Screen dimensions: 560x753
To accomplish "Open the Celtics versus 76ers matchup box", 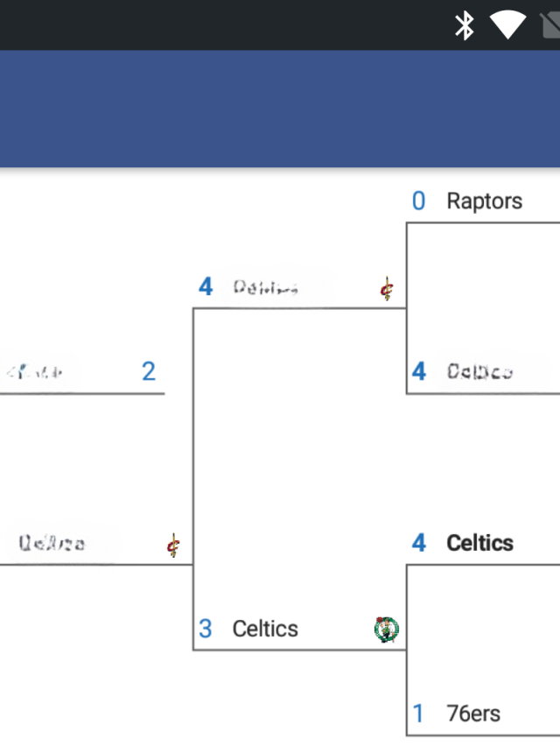I will (483, 651).
